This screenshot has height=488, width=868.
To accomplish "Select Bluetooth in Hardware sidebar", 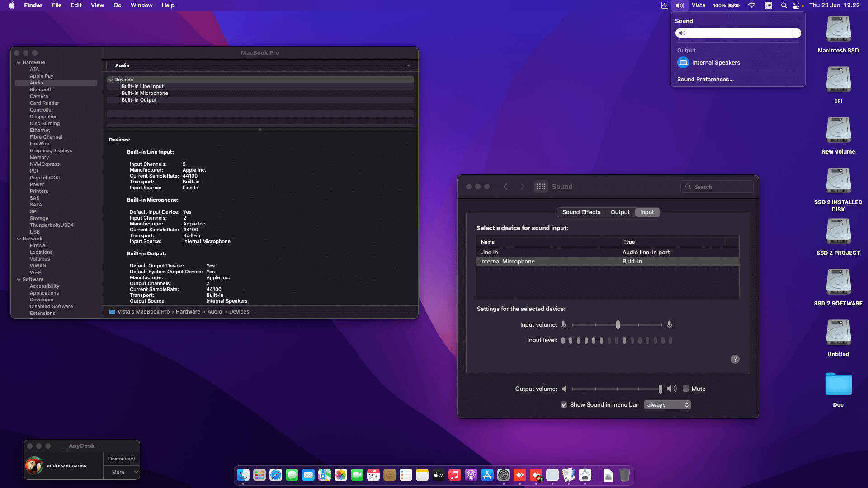I will point(41,89).
